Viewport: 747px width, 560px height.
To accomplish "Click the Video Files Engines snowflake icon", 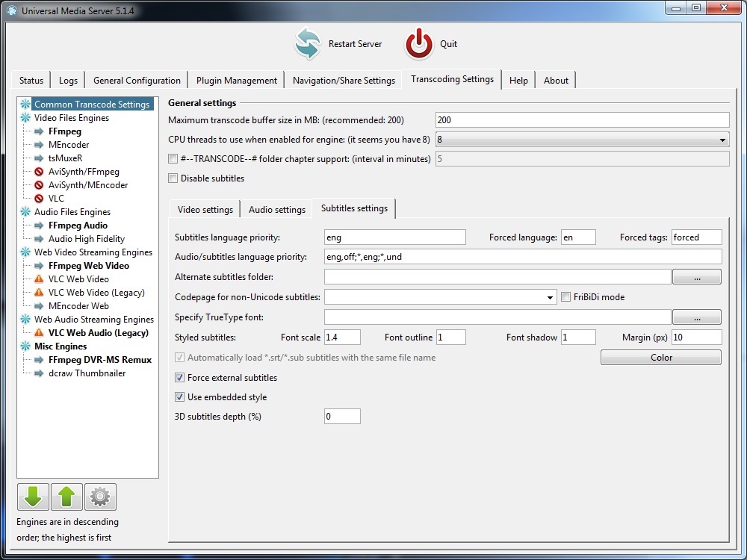I will tap(25, 118).
